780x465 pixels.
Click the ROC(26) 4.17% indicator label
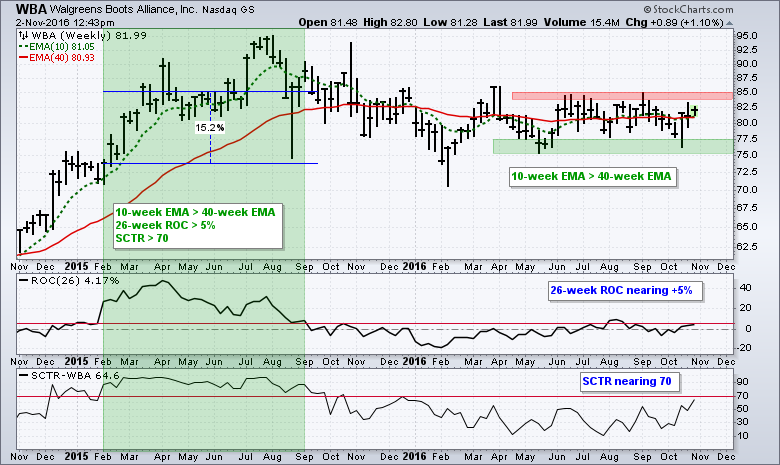pos(75,280)
